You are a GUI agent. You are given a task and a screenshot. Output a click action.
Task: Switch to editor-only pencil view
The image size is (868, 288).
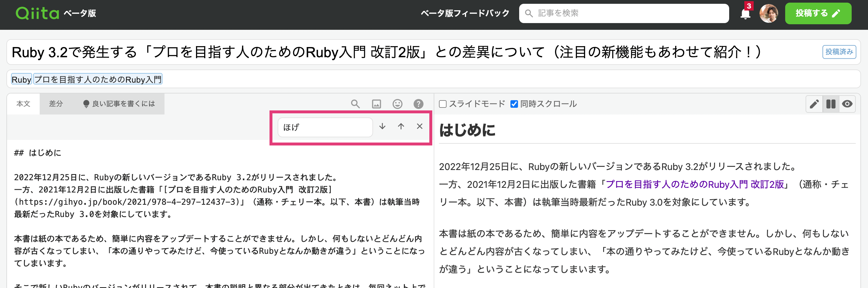coord(814,104)
